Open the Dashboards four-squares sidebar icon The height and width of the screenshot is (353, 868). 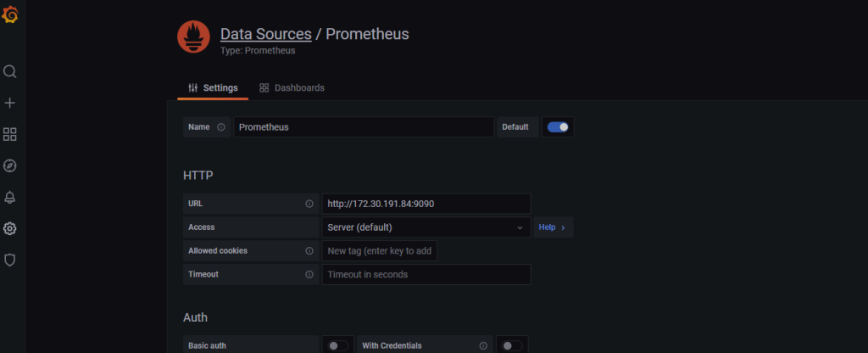[x=10, y=134]
